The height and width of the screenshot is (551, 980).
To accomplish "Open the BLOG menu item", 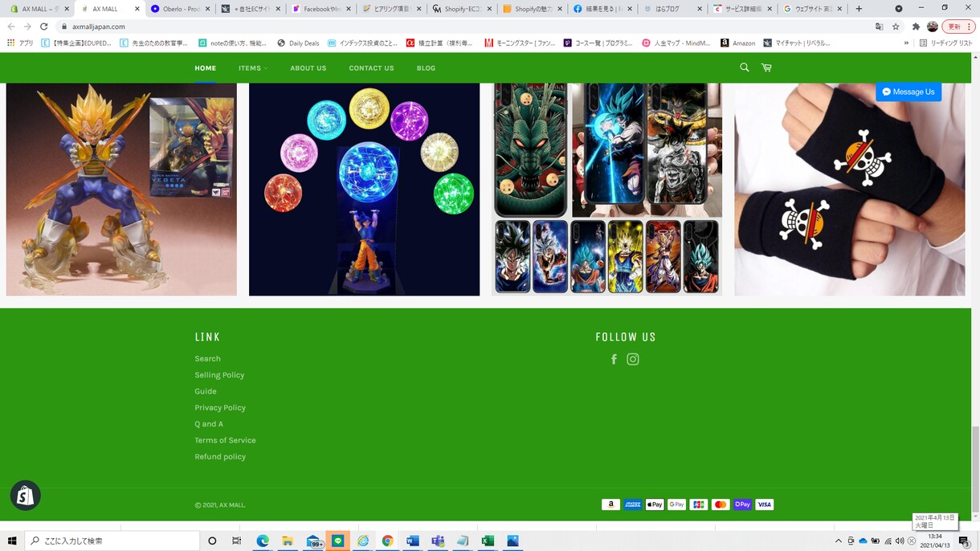I will tap(426, 68).
